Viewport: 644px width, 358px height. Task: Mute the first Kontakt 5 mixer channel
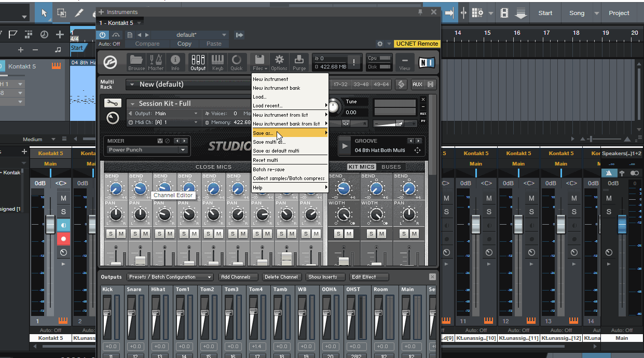click(63, 198)
